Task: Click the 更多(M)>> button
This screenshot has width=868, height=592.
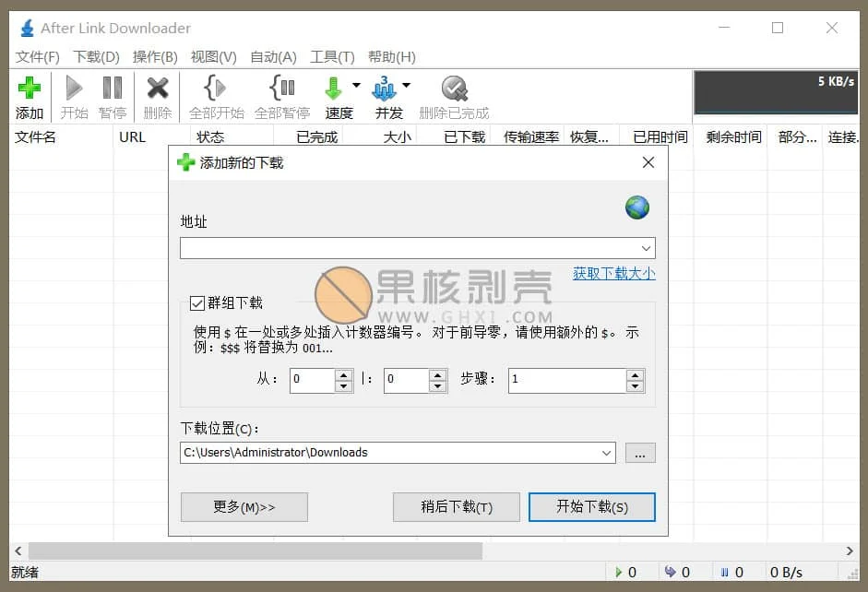Action: point(244,507)
